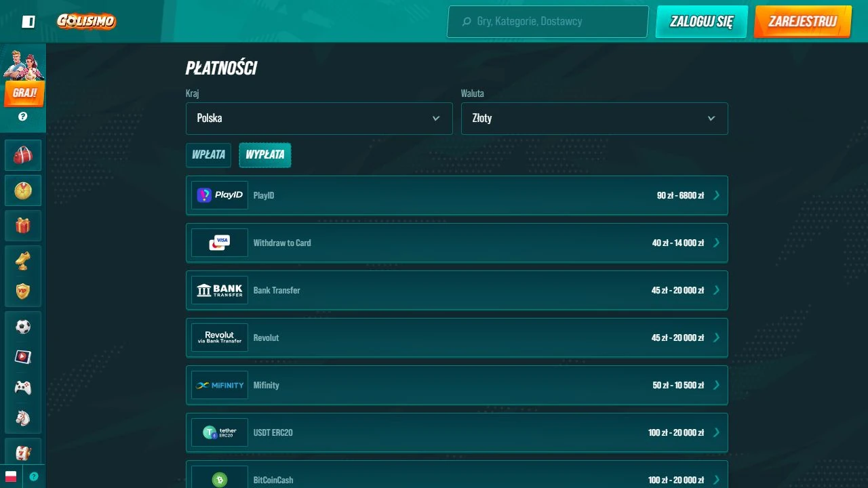Open the live video tablet icon
868x488 pixels.
tap(23, 357)
